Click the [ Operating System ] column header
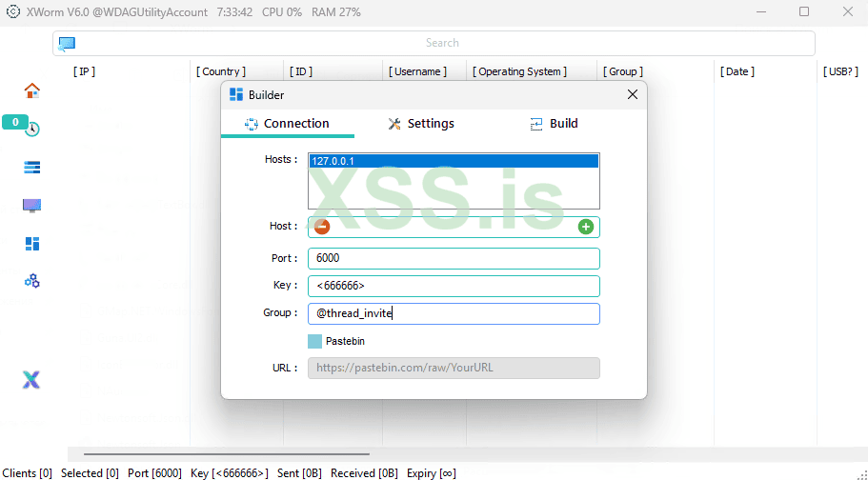This screenshot has width=868, height=480. (x=519, y=71)
